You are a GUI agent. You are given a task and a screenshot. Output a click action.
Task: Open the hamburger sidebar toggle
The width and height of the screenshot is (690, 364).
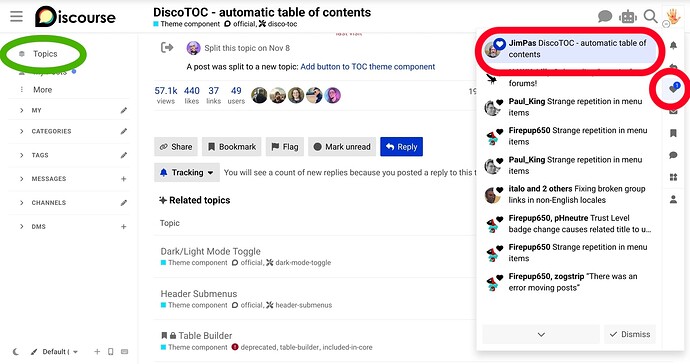[x=16, y=16]
